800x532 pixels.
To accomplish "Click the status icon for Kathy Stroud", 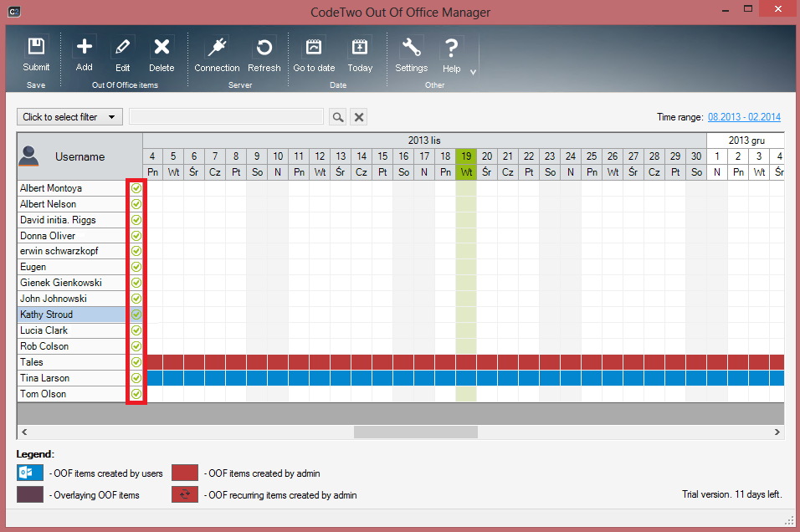I will pos(136,315).
